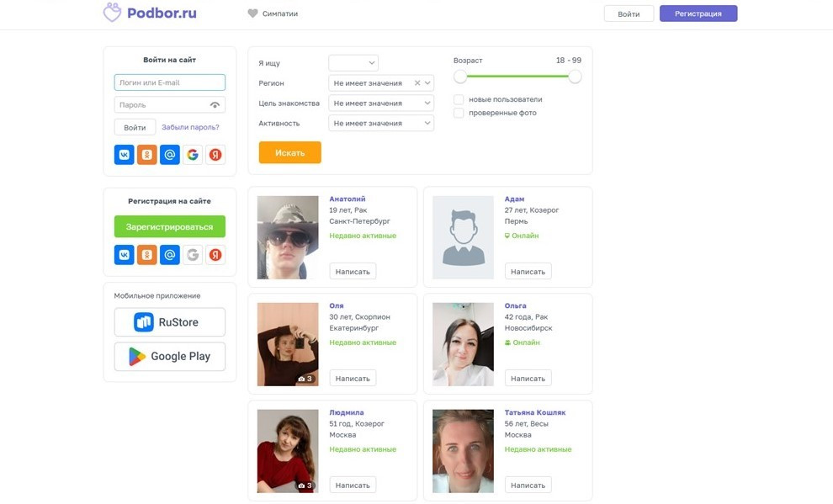Register with Odnoklassniki icon in registration panel

(x=147, y=255)
